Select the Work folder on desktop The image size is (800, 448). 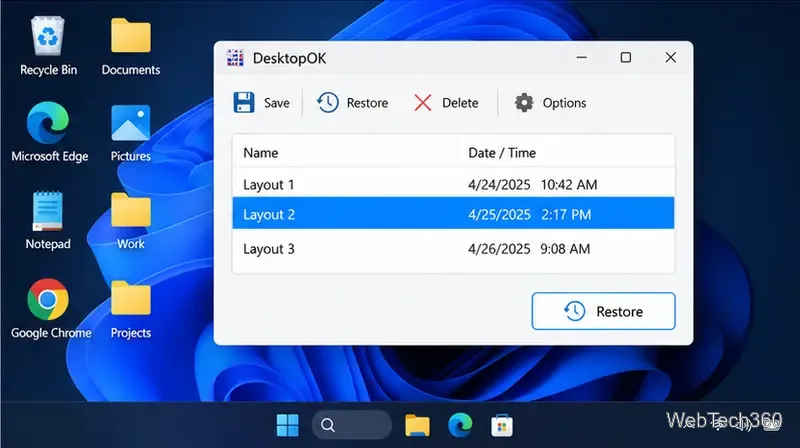pos(131,210)
